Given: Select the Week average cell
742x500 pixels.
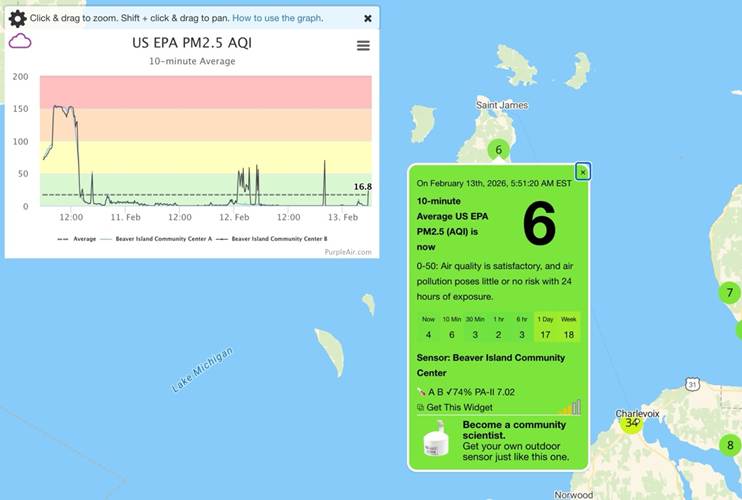Looking at the screenshot, I should (x=569, y=328).
